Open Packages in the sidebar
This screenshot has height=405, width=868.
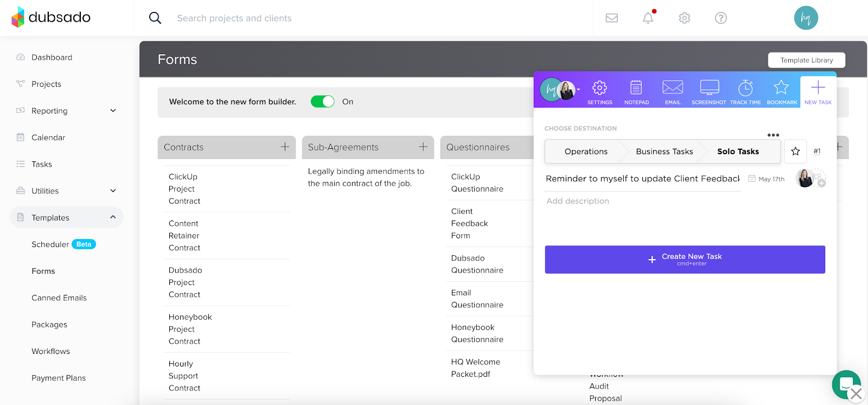(49, 325)
